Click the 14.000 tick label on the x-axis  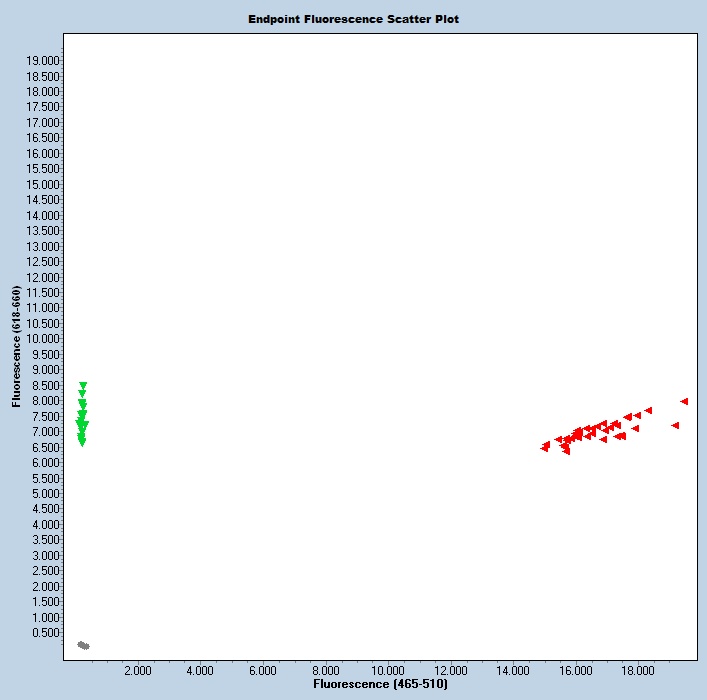[x=512, y=670]
